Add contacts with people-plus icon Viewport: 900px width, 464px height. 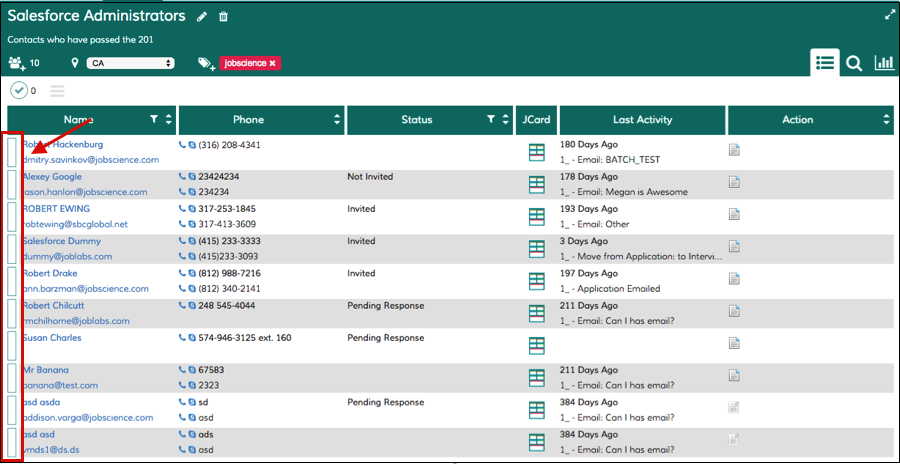(19, 63)
